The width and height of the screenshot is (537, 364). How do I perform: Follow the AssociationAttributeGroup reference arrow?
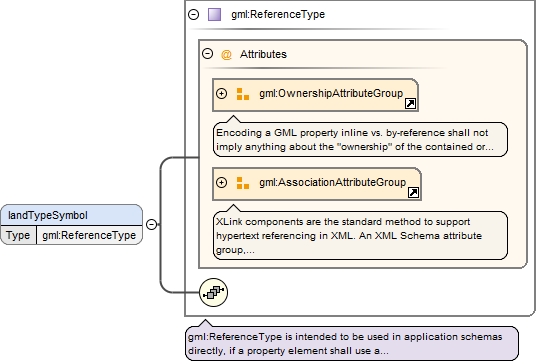(x=413, y=192)
